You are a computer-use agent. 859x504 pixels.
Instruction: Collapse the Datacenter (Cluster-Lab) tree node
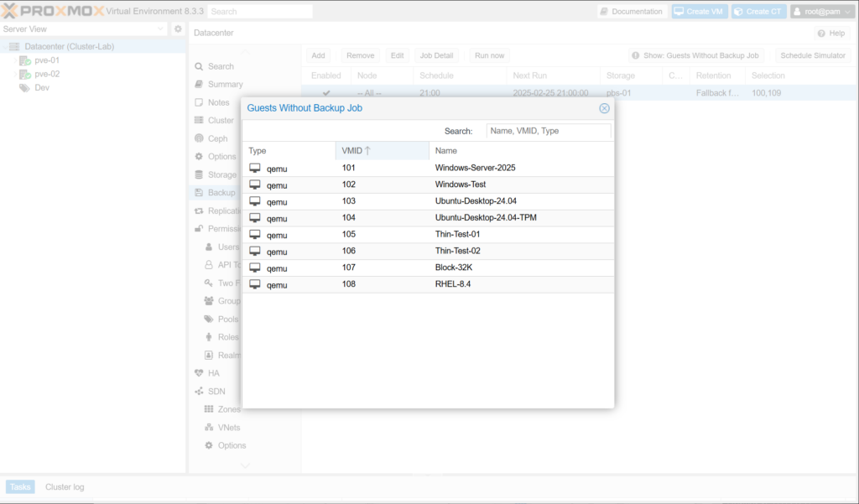(x=6, y=47)
